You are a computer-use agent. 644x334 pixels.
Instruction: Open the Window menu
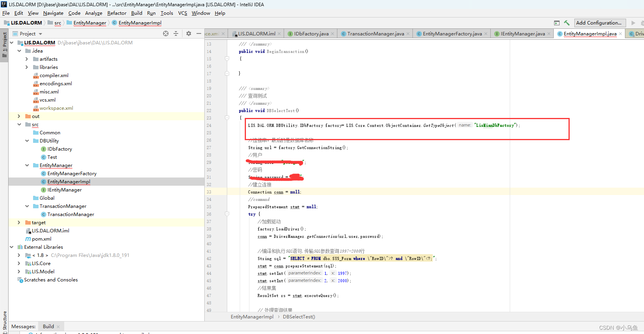tap(201, 13)
